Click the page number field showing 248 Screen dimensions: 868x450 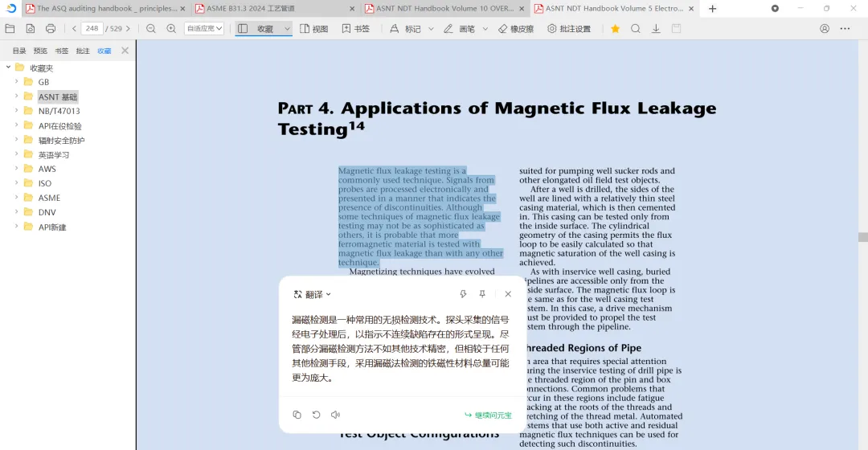point(92,29)
